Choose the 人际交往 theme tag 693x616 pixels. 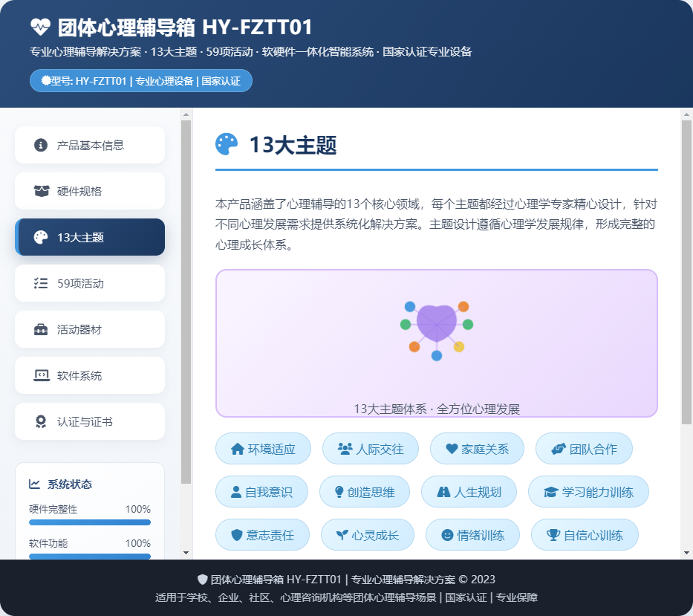[370, 449]
